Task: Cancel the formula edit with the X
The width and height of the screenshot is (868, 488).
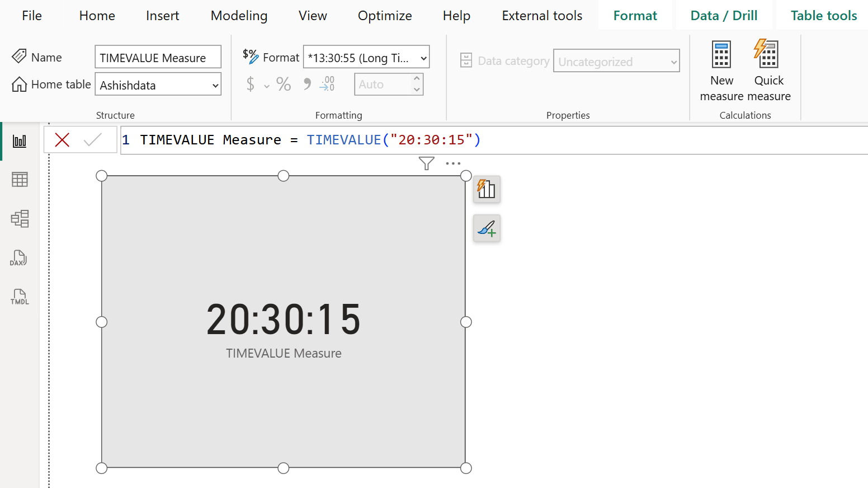Action: point(62,139)
